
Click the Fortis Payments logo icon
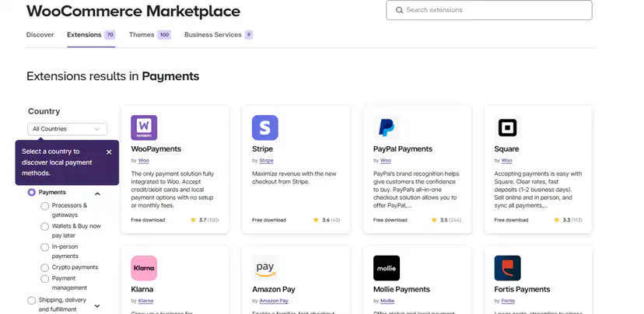[507, 268]
